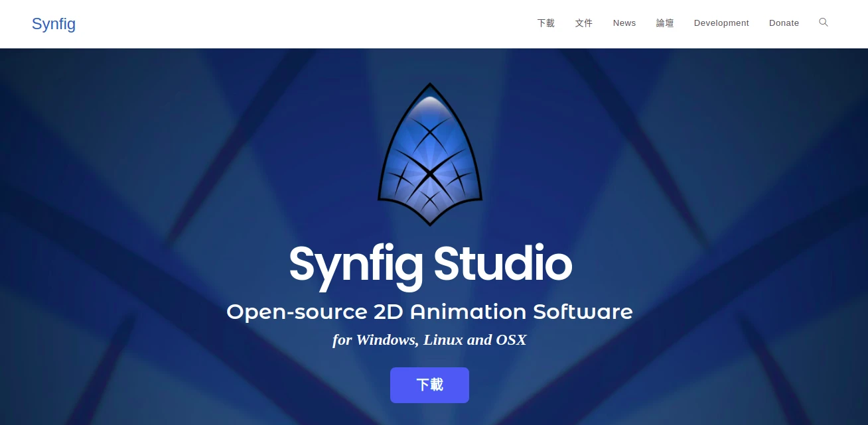Open the Donate page from the top menu
This screenshot has width=868, height=425.
point(784,23)
